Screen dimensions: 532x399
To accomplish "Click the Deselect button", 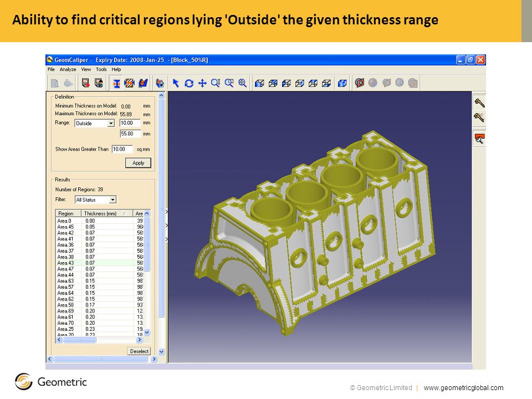I will (x=139, y=351).
